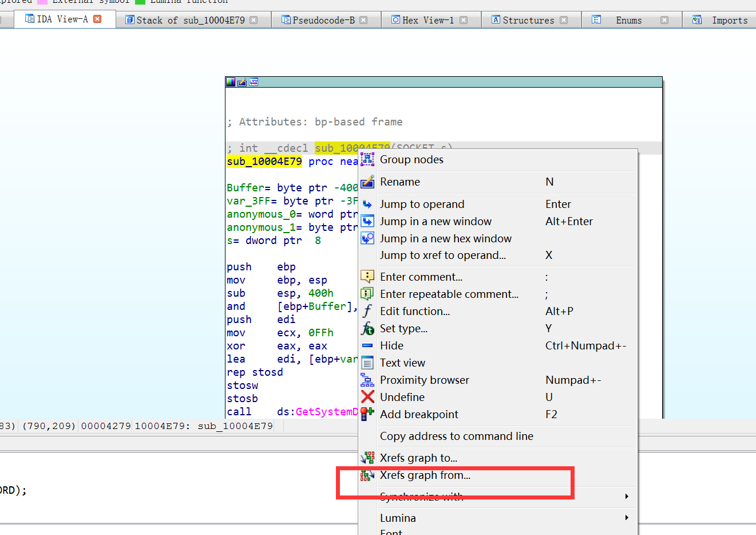Close the Hex View-1 tab
This screenshot has width=756, height=535.
[464, 20]
